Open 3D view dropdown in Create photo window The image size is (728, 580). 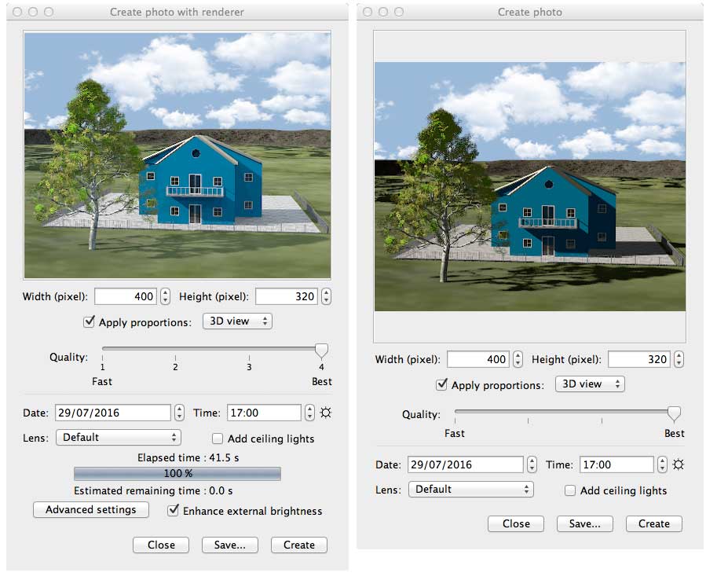click(590, 384)
